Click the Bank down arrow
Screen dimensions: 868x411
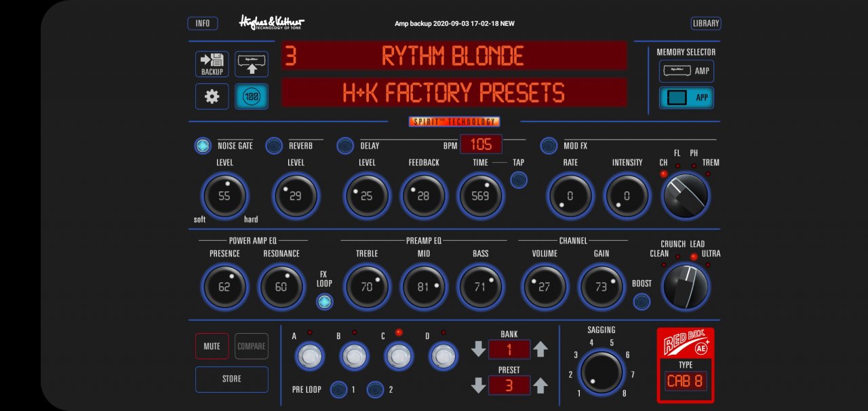[479, 349]
